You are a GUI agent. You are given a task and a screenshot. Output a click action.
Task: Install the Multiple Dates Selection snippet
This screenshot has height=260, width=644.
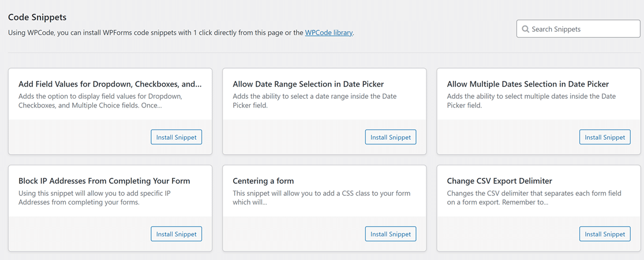point(605,138)
